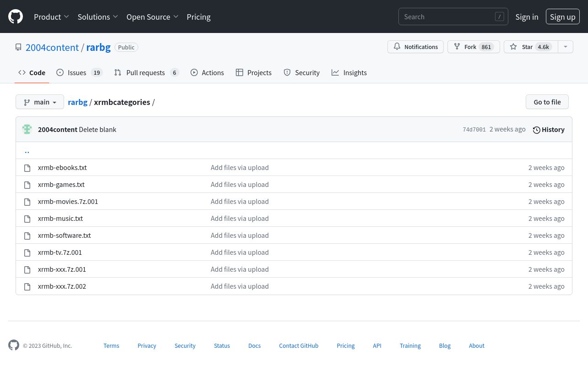The image size is (588, 373).
Task: Click the slash shortcut icon in search
Action: 500,16
